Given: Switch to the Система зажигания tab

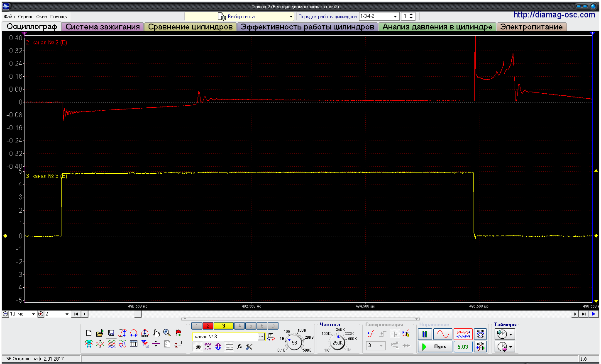Looking at the screenshot, I should tap(103, 27).
